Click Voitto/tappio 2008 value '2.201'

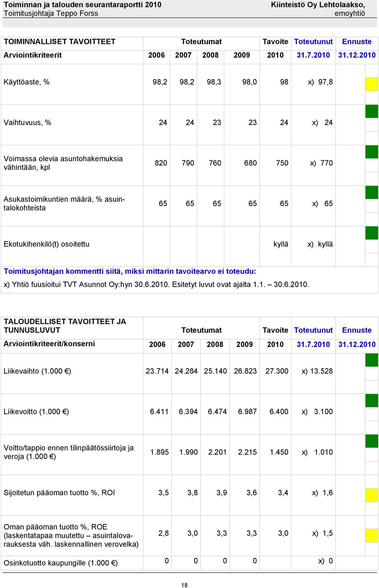click(218, 452)
